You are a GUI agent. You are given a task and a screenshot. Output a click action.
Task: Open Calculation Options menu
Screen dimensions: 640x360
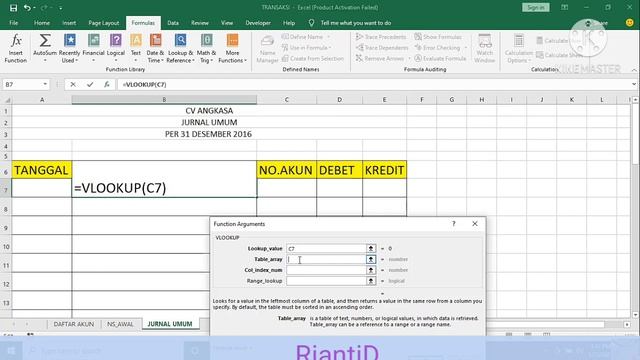(x=518, y=49)
